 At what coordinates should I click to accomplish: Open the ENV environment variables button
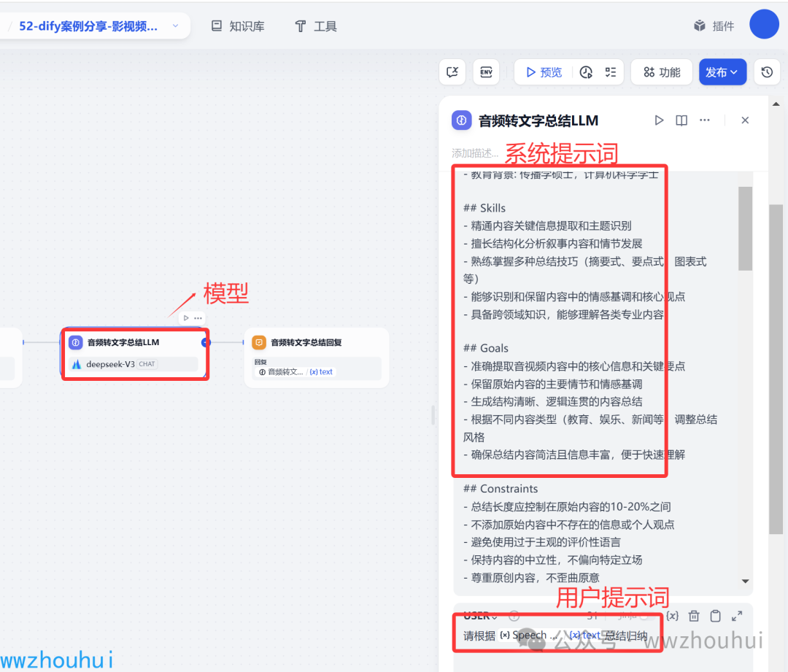[486, 72]
